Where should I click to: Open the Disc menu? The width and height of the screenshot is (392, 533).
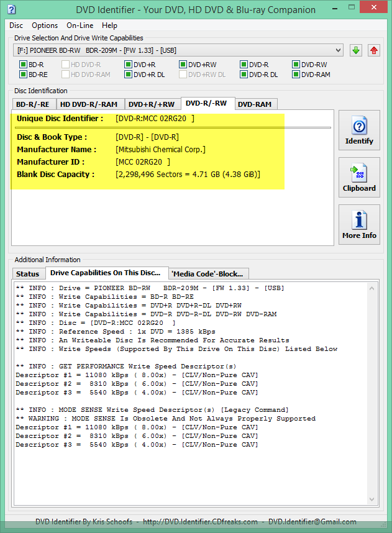(16, 25)
